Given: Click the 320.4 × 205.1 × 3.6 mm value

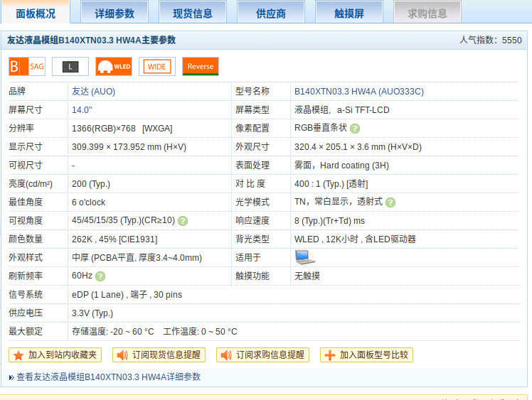Looking at the screenshot, I should pyautogui.click(x=358, y=147).
